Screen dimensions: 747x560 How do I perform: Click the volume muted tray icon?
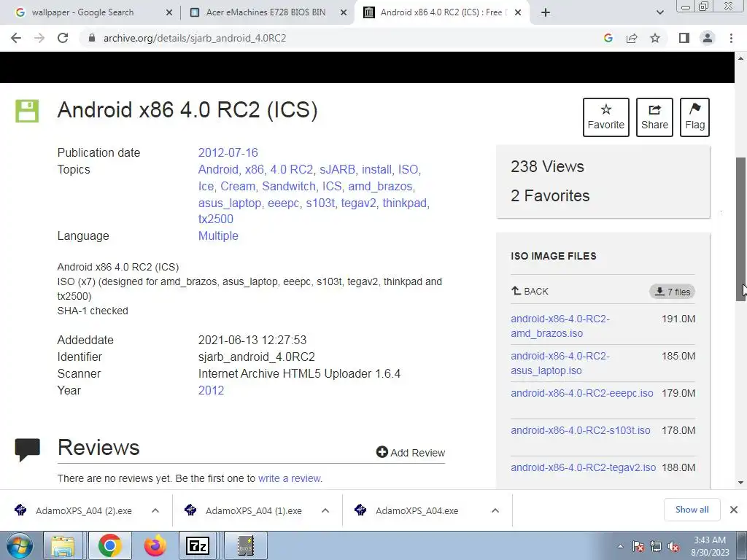pos(673,547)
